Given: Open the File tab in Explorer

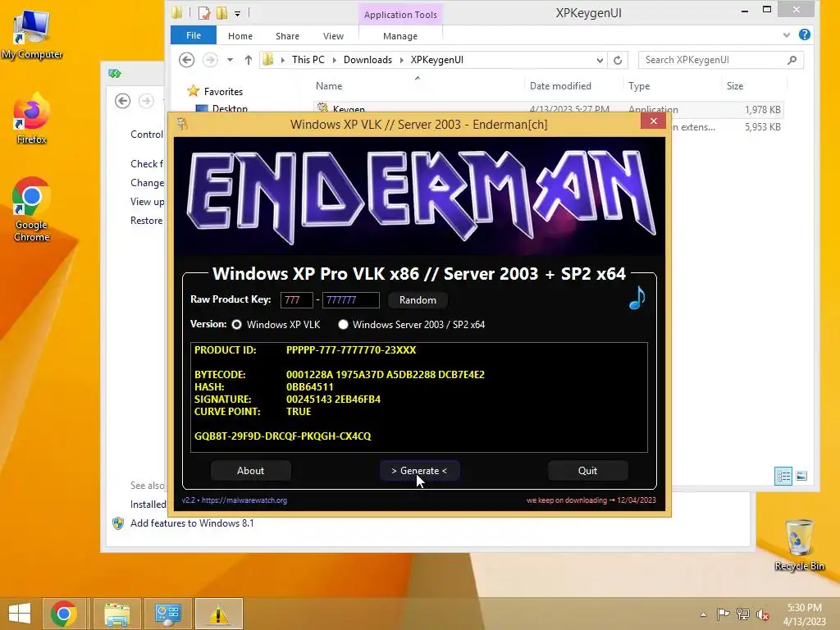Looking at the screenshot, I should pos(194,35).
